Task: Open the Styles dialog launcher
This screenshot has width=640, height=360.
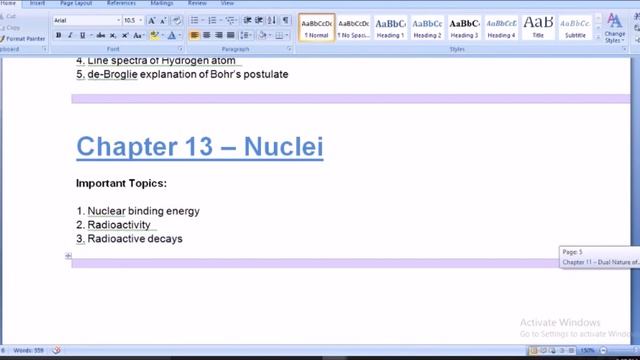Action: point(624,49)
